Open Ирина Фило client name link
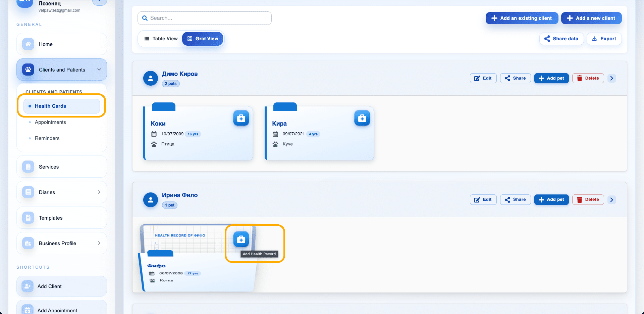 click(x=180, y=195)
